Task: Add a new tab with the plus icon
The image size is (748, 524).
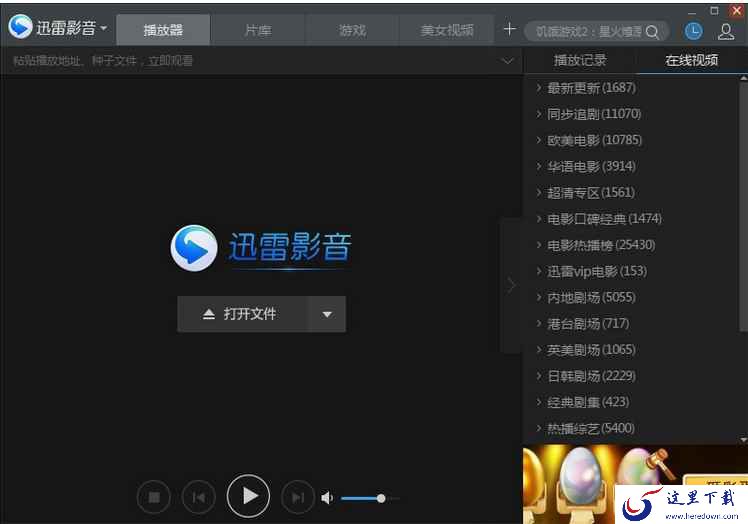Action: (509, 29)
